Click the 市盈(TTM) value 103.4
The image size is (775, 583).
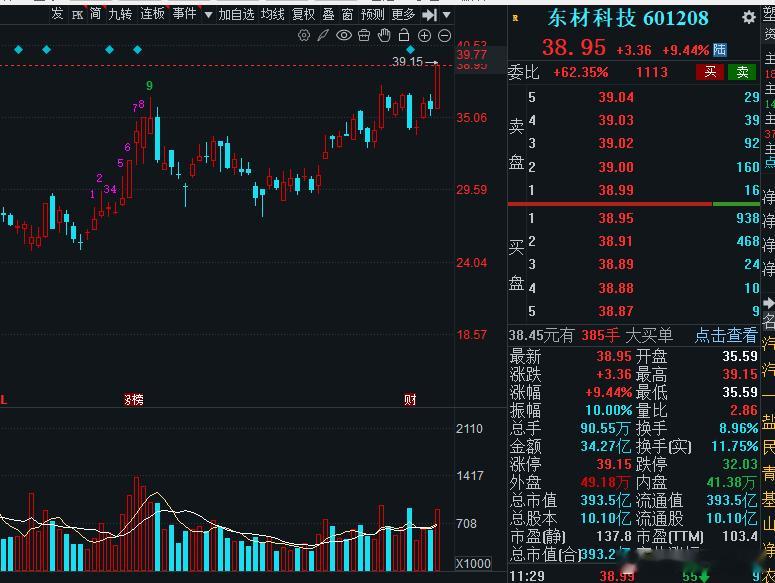pyautogui.click(x=740, y=536)
